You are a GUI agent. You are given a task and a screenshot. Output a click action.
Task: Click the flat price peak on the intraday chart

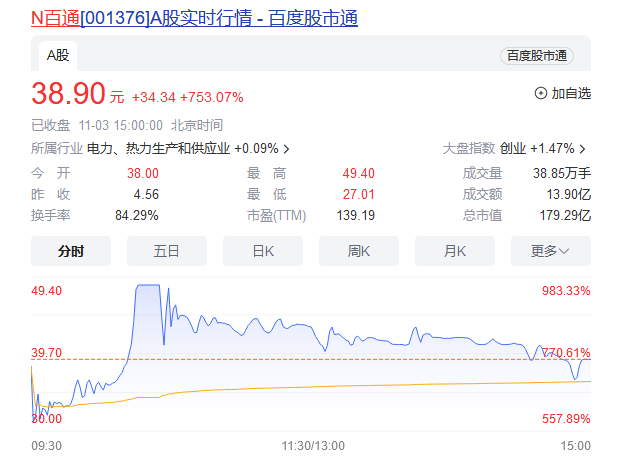click(148, 285)
